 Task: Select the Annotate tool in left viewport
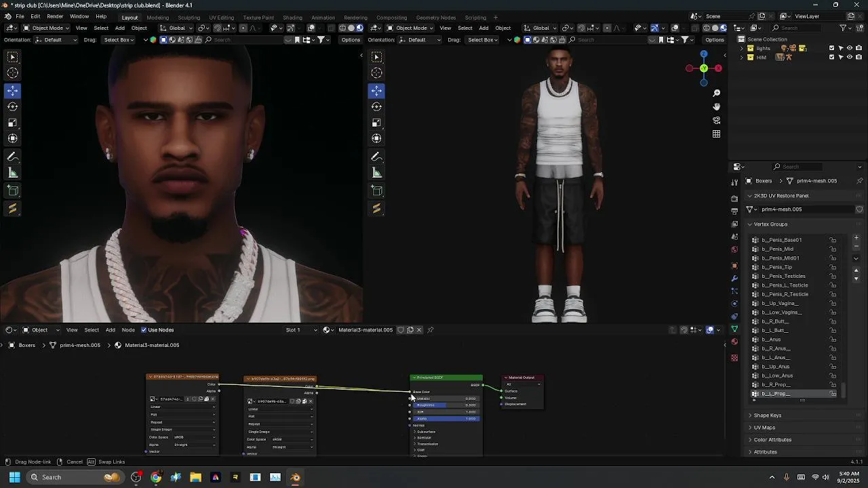[13, 157]
